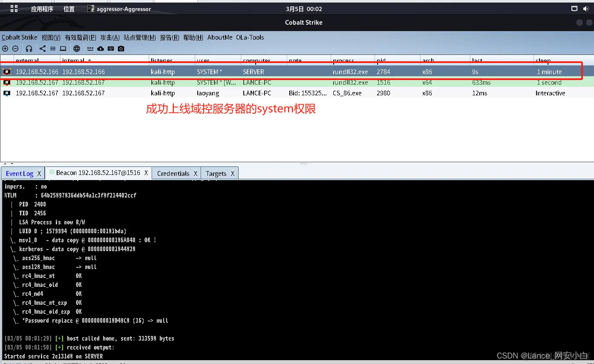Click the screen indicator icon in top panel
Screen dimensions: 594x364
(574, 9)
